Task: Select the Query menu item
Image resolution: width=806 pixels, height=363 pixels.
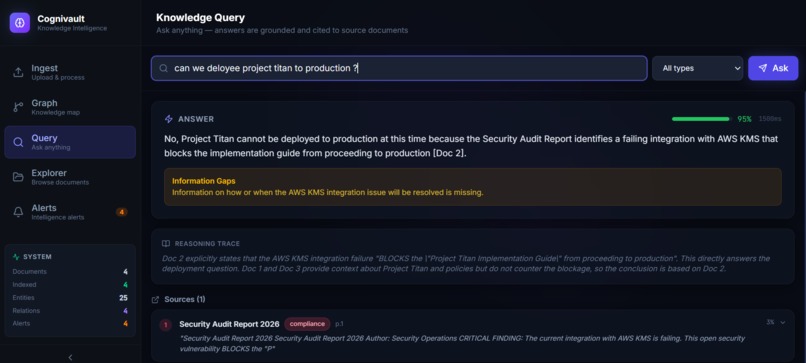Action: (x=70, y=142)
